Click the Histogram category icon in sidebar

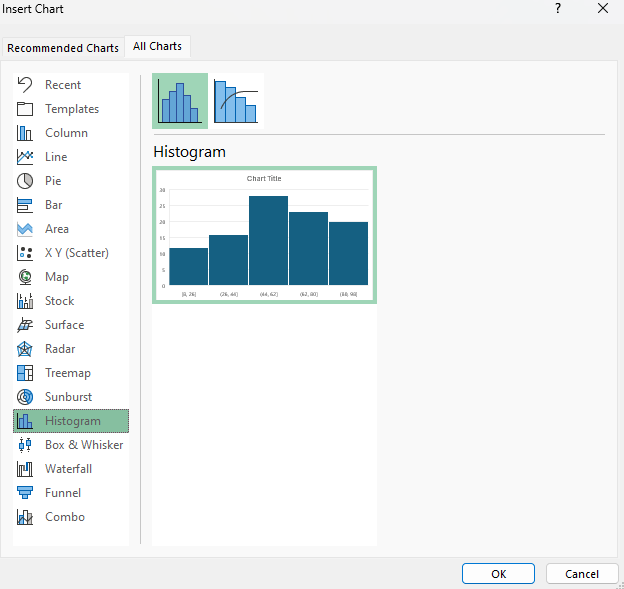click(25, 421)
